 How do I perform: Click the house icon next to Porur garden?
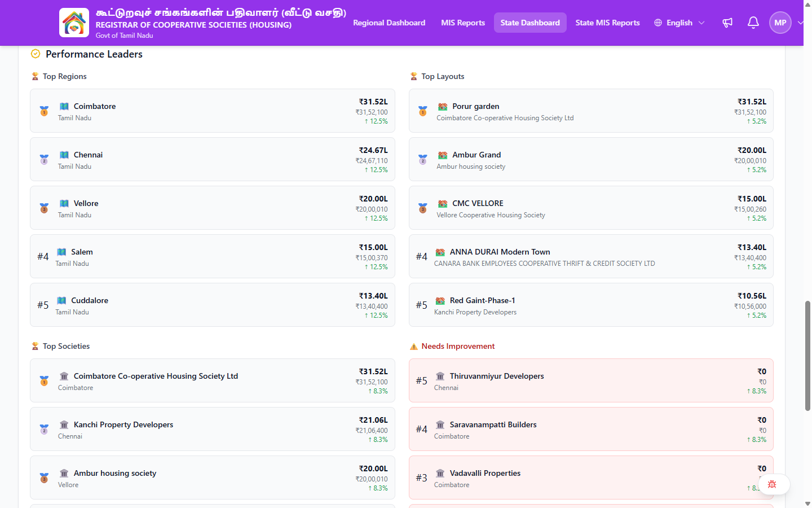coord(443,106)
